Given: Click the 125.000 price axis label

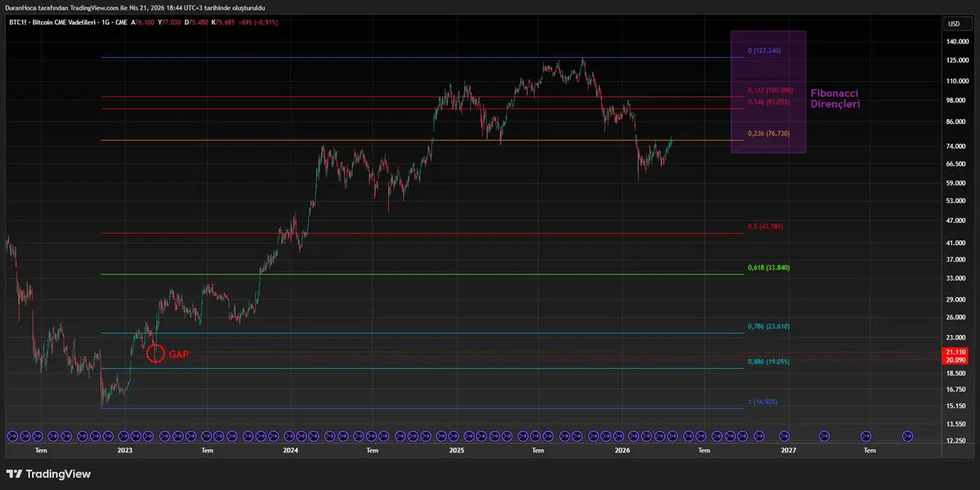Looking at the screenshot, I should coord(956,60).
